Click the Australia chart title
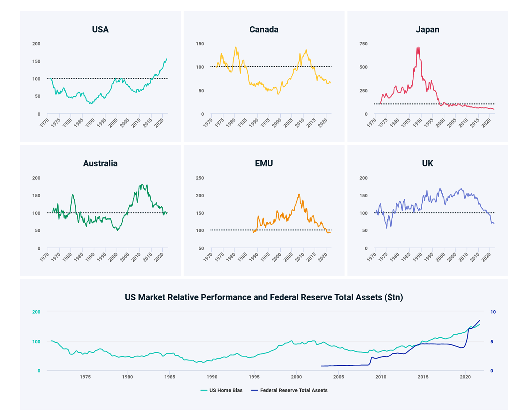This screenshot has height=416, width=532. [100, 163]
